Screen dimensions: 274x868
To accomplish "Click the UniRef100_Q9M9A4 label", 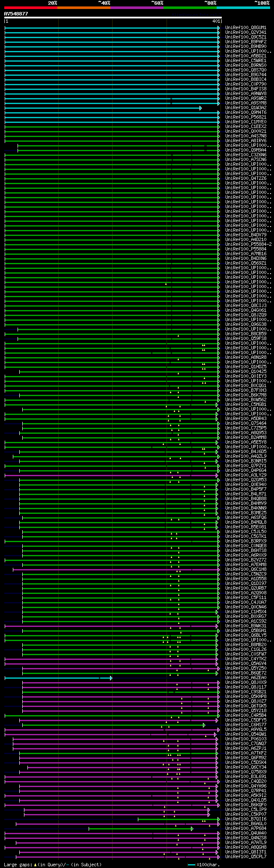I will (x=246, y=150).
